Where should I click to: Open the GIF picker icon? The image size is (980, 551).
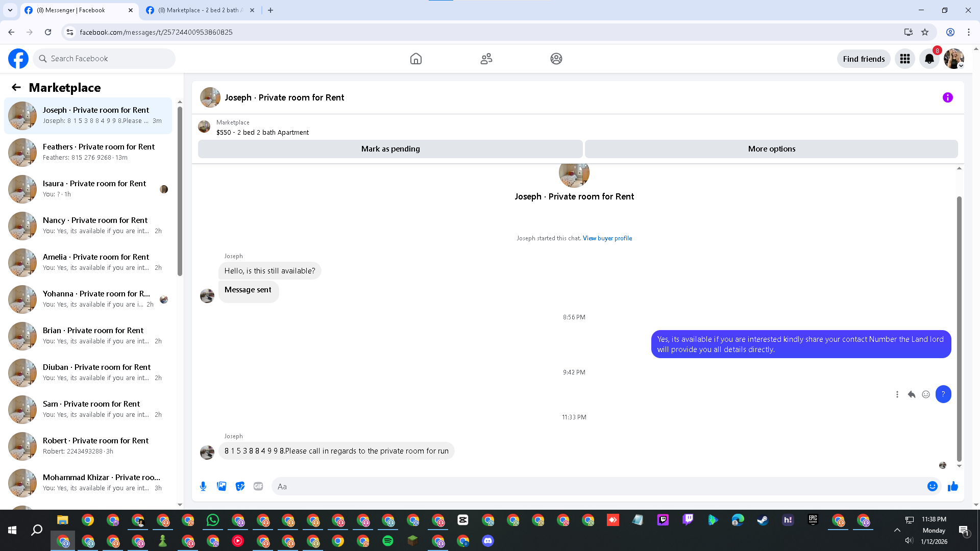(258, 486)
